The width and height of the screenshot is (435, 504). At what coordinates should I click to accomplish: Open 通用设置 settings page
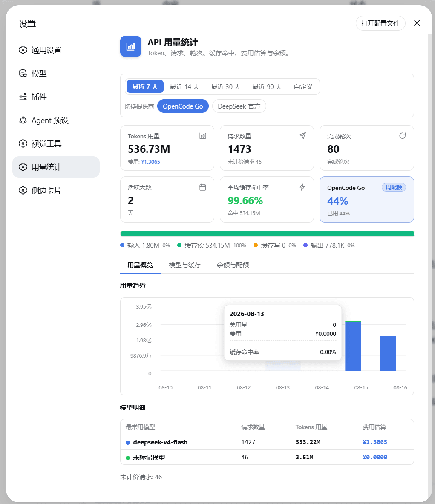[56, 50]
